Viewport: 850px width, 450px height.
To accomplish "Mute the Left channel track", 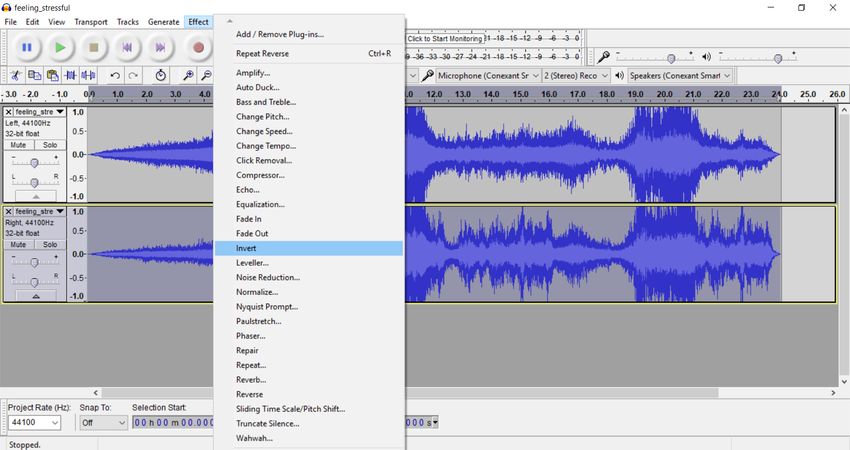I will [18, 145].
